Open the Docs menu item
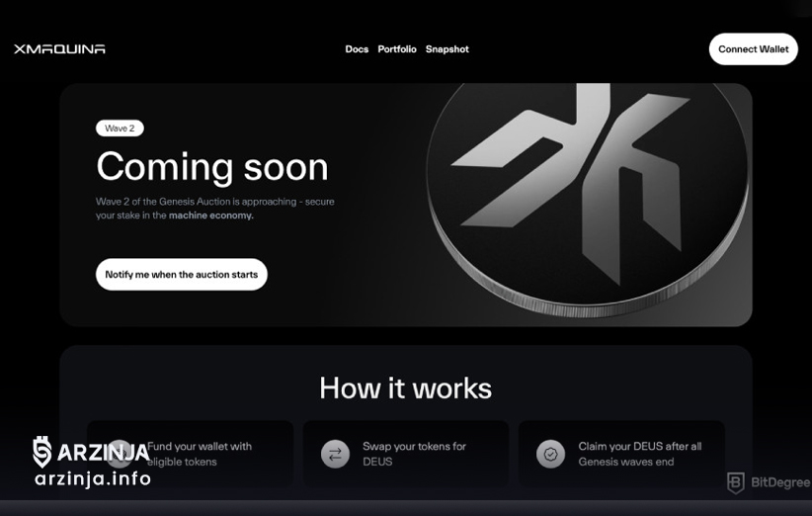Image resolution: width=812 pixels, height=516 pixels. click(357, 49)
